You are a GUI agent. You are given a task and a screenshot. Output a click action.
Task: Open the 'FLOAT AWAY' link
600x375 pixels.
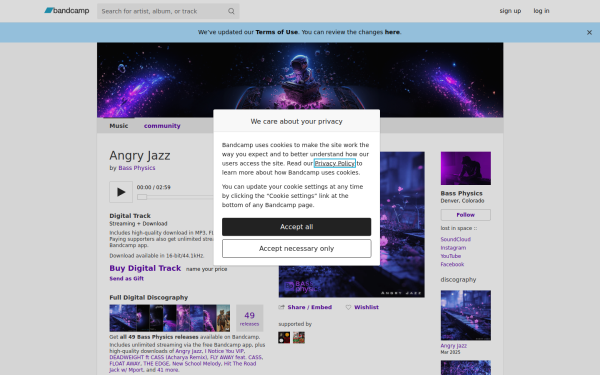(x=125, y=364)
